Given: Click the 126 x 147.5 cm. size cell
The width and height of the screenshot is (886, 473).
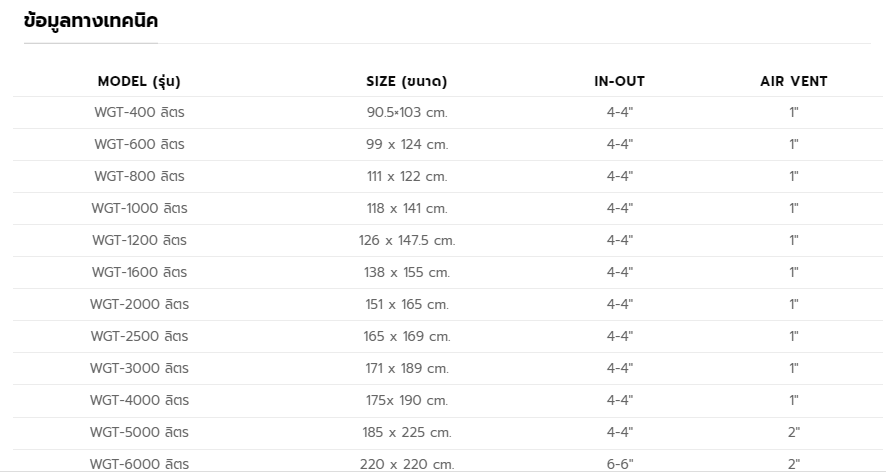Looking at the screenshot, I should [406, 240].
